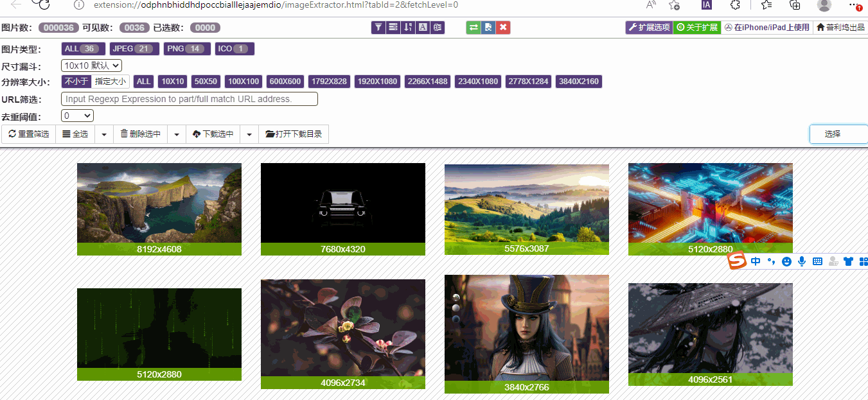Choose the 100X100 resolution preset

244,82
